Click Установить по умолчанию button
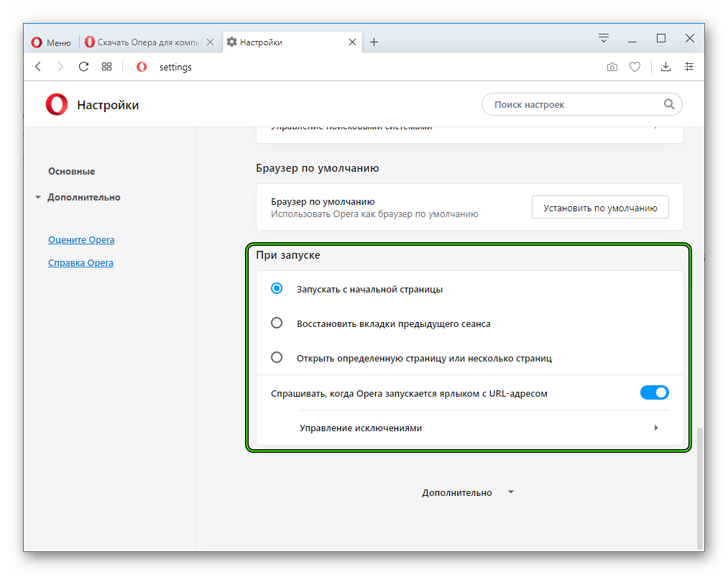Viewport: 728px width, 575px height. click(x=600, y=208)
